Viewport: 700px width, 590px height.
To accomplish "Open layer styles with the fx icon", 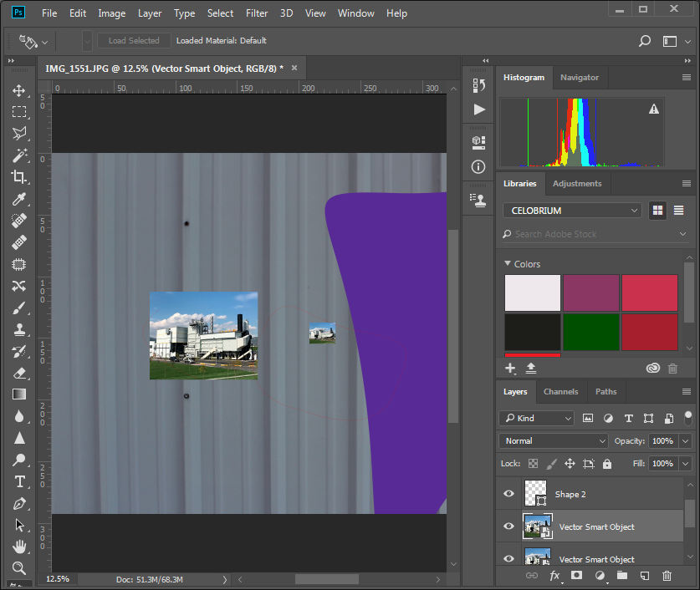I will 554,575.
